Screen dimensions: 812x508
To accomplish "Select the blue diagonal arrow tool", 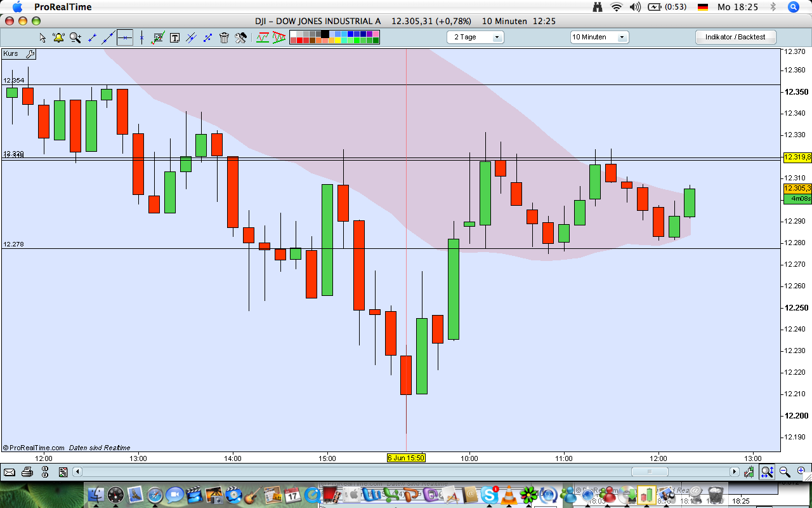I will 207,37.
